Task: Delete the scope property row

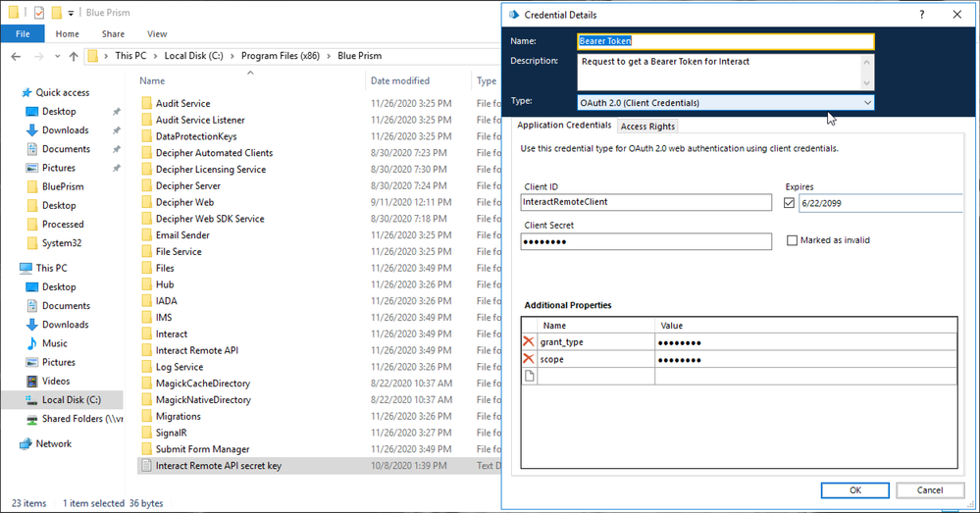Action: pos(530,359)
